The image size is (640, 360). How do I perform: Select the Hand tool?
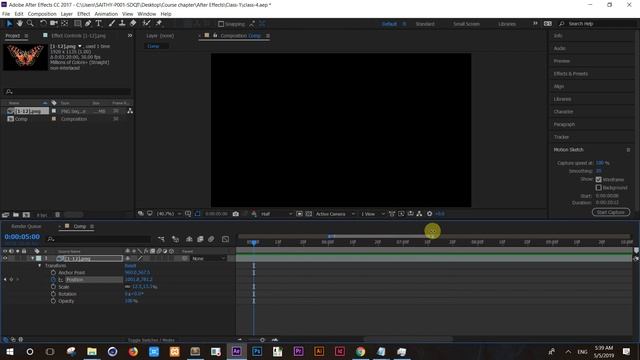(19, 24)
